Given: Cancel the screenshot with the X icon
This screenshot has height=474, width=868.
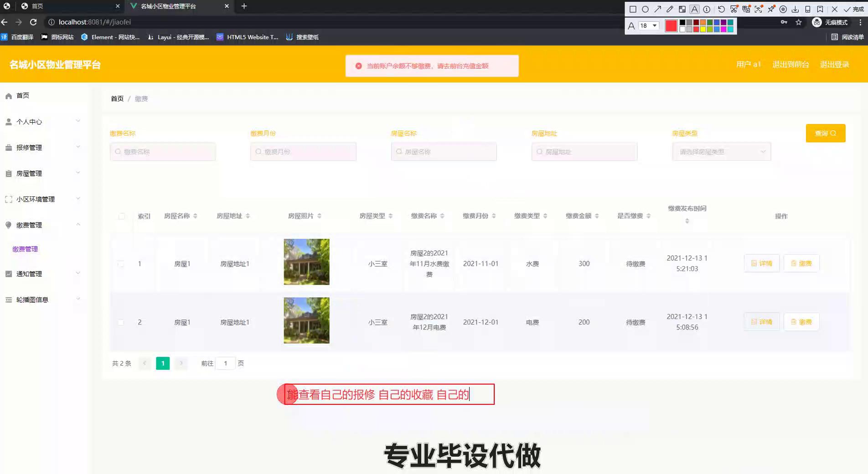Looking at the screenshot, I should [x=834, y=9].
